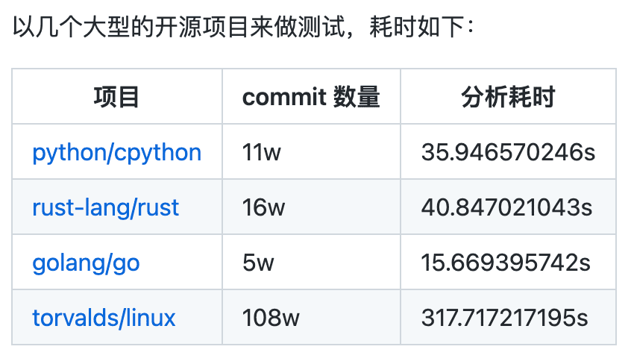The width and height of the screenshot is (631, 364).
Task: Select the 11w commit count cell
Action: [x=262, y=153]
